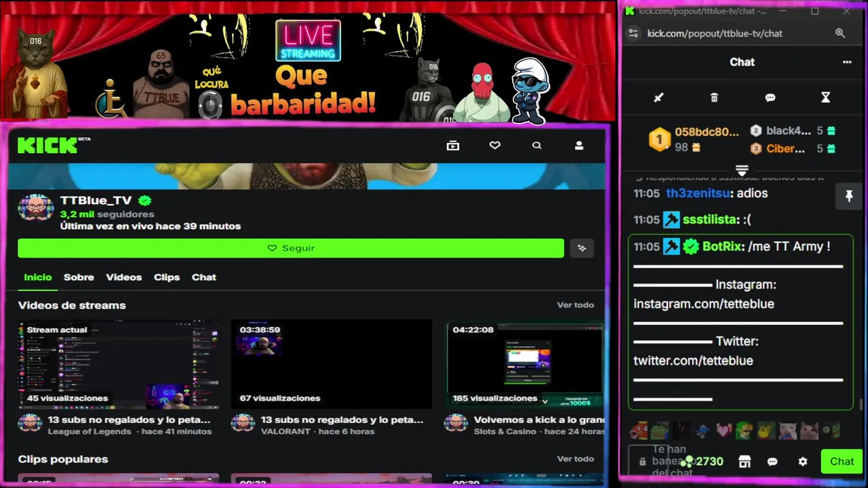This screenshot has height=488, width=868.
Task: Maximize the chat popout window
Action: click(x=815, y=11)
